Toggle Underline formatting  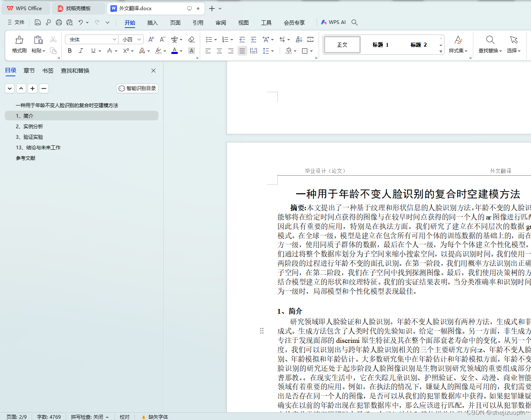click(x=93, y=51)
